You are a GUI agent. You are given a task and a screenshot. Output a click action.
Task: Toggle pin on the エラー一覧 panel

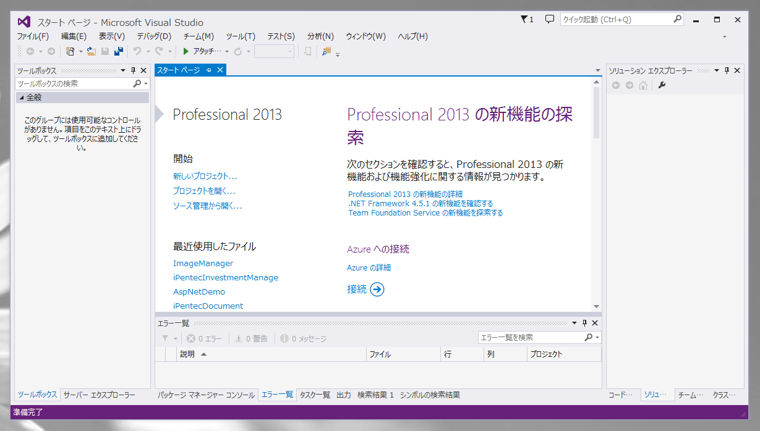pos(585,323)
